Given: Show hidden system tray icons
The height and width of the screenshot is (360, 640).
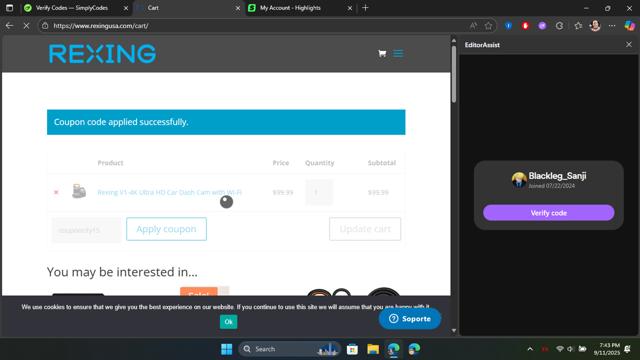Looking at the screenshot, I should tap(530, 349).
